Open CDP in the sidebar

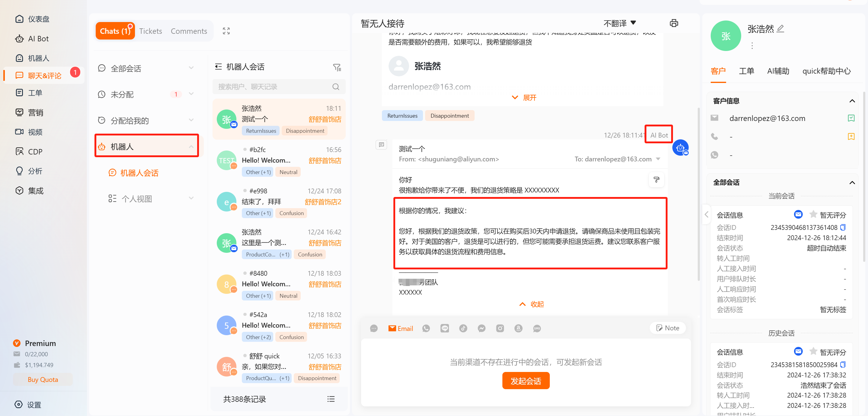29,151
